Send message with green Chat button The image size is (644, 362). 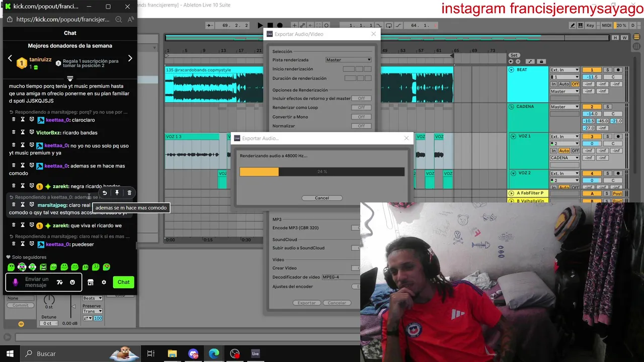point(124,282)
